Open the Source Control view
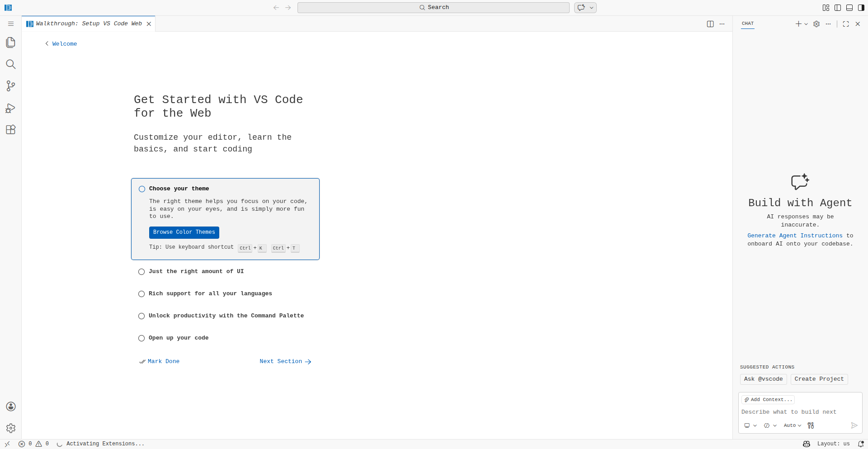This screenshot has height=449, width=868. tap(11, 86)
